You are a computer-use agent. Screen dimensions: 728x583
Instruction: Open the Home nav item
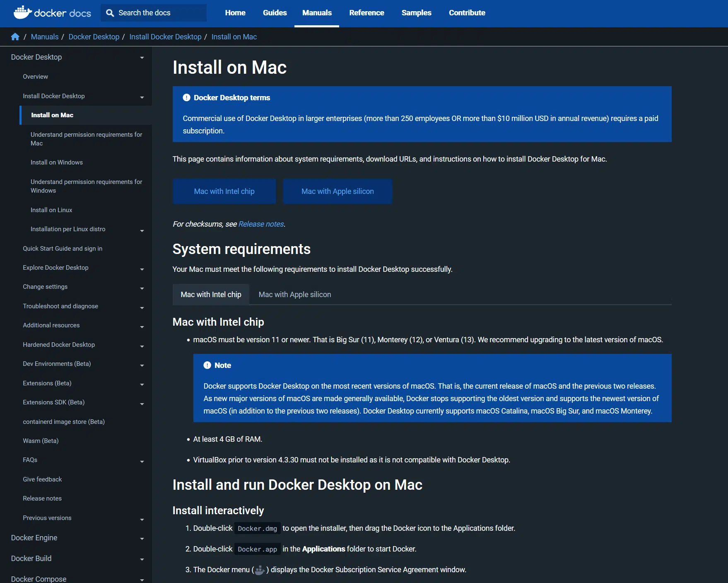click(235, 13)
